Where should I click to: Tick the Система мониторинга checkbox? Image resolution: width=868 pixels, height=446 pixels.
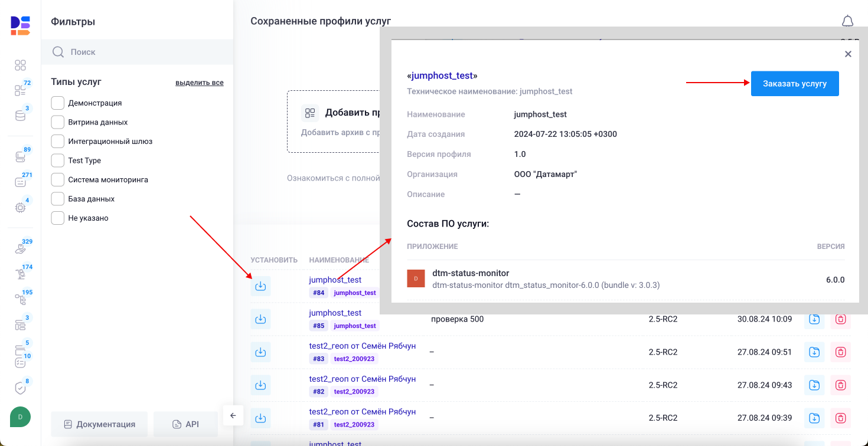pyautogui.click(x=58, y=180)
